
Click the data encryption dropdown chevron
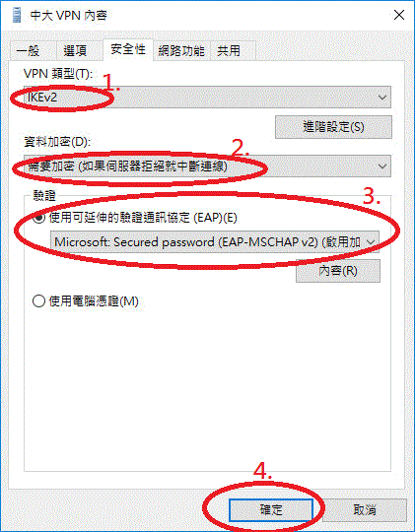tap(382, 166)
